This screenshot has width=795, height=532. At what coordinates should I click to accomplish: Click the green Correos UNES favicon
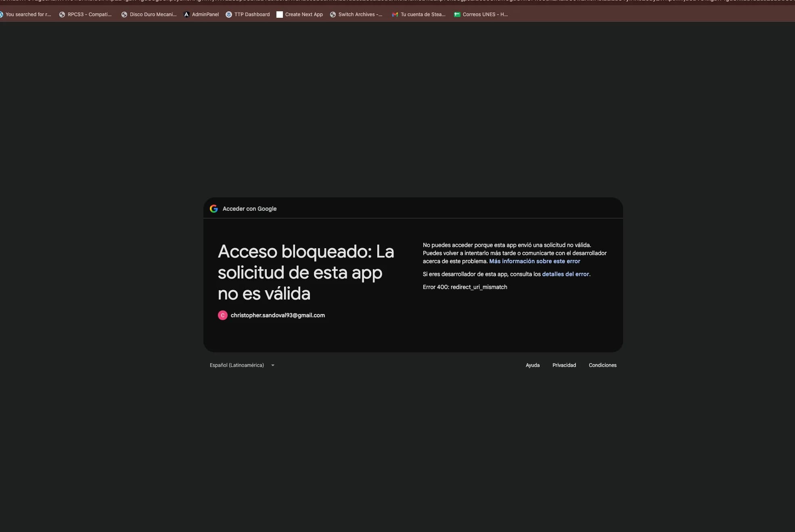457,15
